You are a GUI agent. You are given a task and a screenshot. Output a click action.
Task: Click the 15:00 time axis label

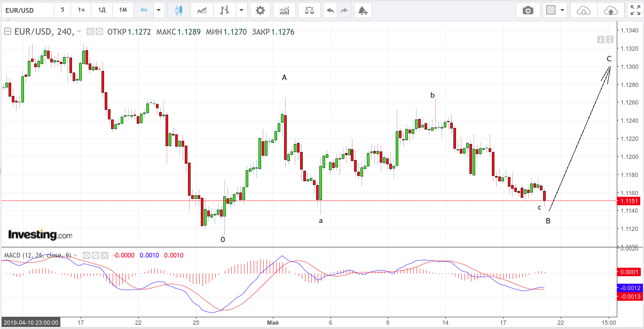pos(609,323)
